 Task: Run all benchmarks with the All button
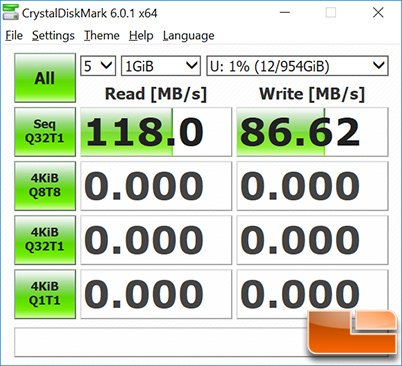45,78
